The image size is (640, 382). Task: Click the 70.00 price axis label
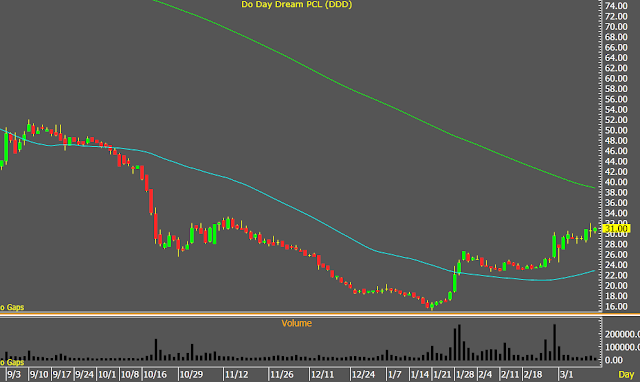[x=616, y=27]
